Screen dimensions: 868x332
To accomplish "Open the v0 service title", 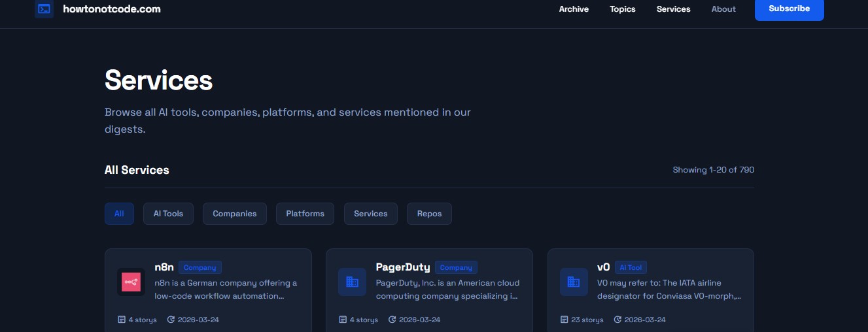I will pos(604,267).
